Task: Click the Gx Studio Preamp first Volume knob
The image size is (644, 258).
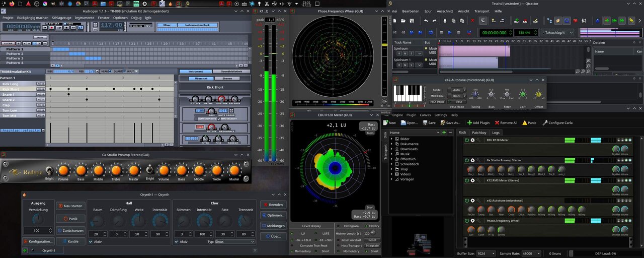Action: (63, 170)
